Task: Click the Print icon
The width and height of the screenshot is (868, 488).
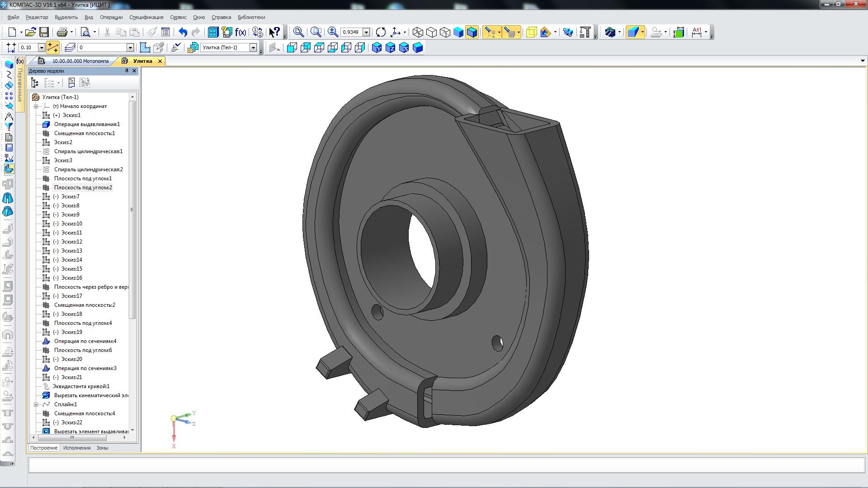Action: pyautogui.click(x=62, y=32)
